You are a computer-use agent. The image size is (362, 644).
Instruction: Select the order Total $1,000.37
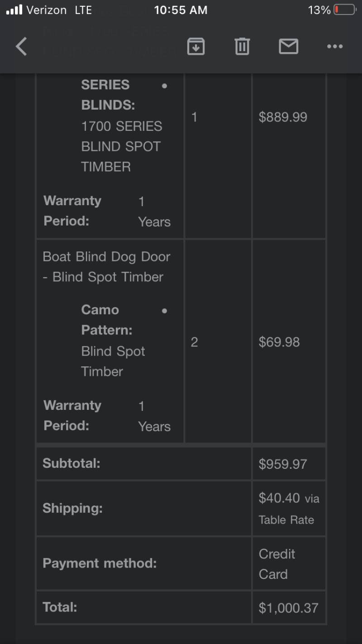tap(288, 608)
